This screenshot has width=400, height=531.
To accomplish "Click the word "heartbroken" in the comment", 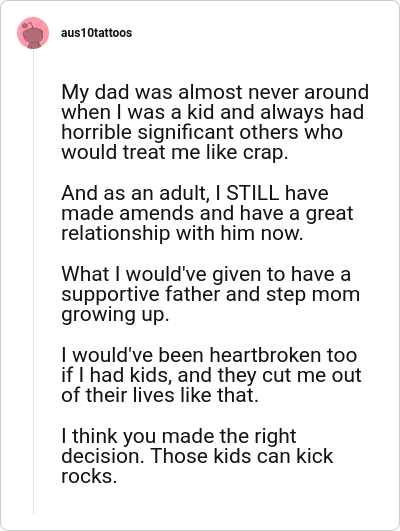I will click(266, 355).
